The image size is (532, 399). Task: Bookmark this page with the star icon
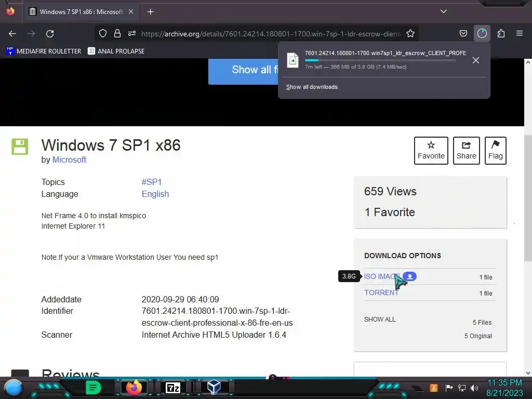click(x=410, y=33)
